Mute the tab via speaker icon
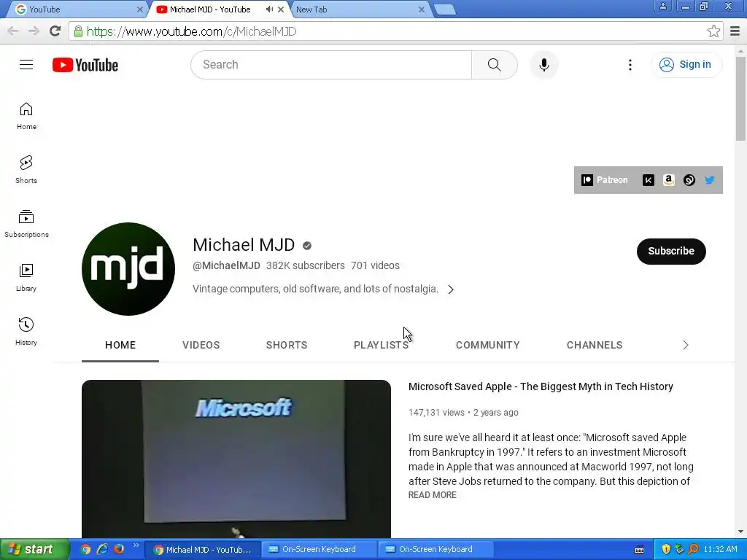747x560 pixels. click(x=269, y=9)
